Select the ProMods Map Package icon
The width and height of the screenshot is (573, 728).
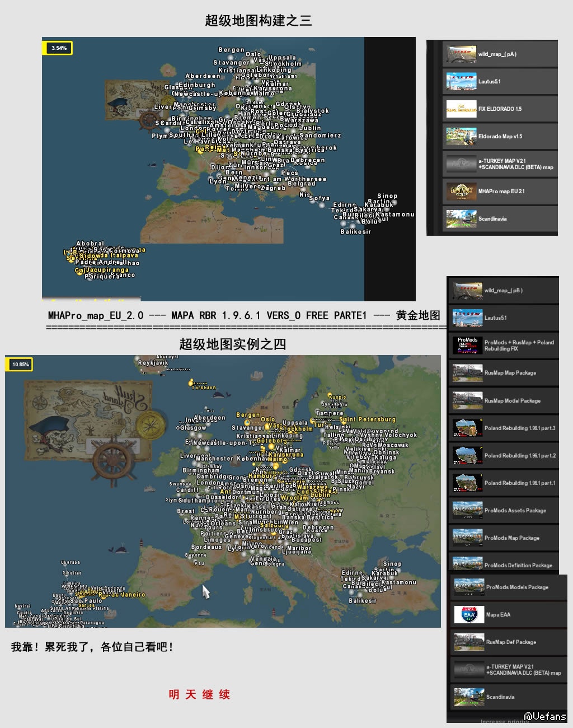[x=467, y=538]
